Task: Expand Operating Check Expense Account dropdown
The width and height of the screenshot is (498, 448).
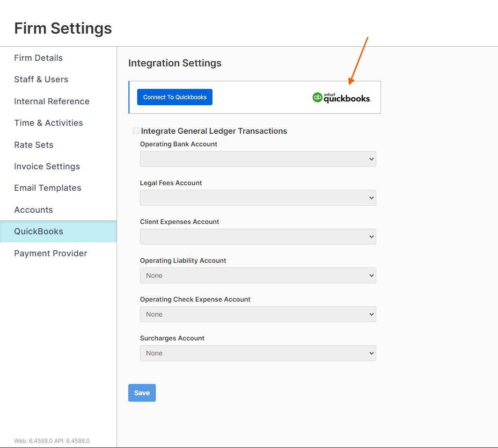Action: click(258, 314)
